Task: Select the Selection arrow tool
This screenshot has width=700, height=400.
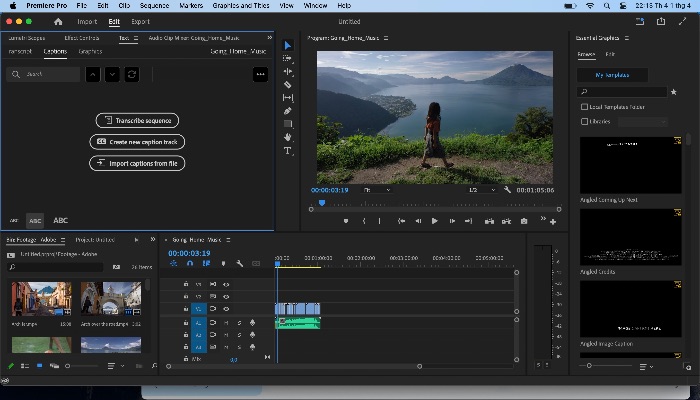Action: click(288, 46)
